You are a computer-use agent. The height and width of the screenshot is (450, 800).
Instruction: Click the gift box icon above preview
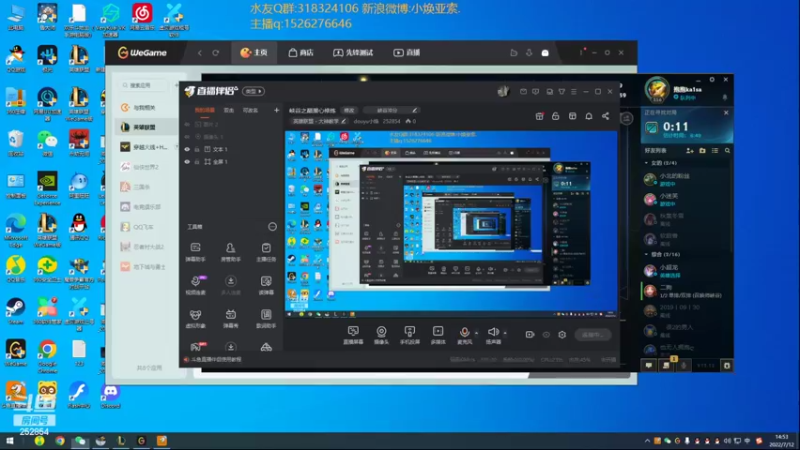click(x=539, y=116)
